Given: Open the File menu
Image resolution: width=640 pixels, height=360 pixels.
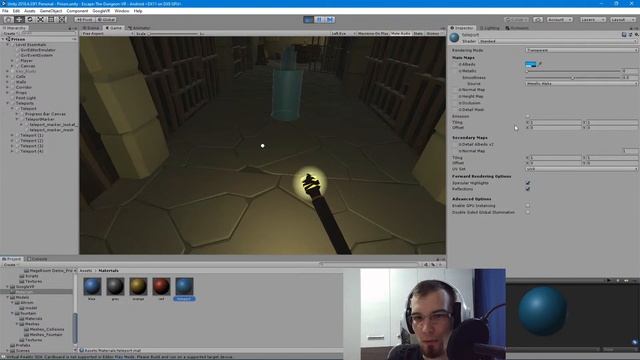Looking at the screenshot, I should pyautogui.click(x=5, y=11).
